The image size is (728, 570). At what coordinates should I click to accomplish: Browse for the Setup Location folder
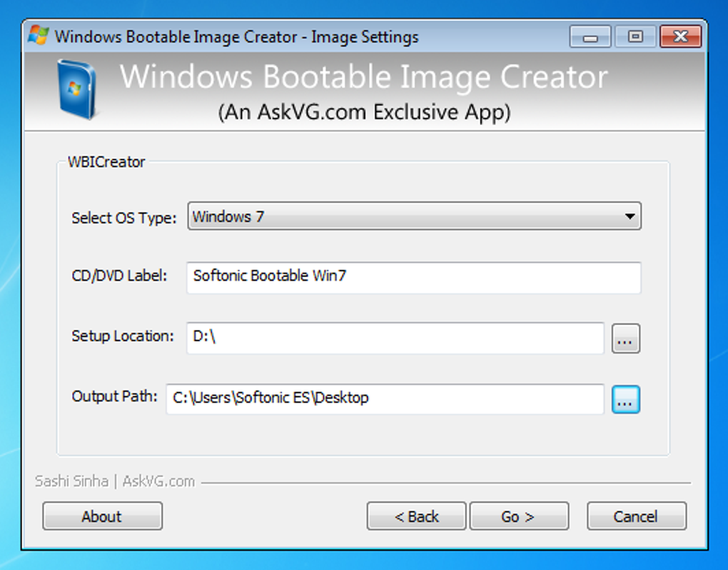coord(625,339)
